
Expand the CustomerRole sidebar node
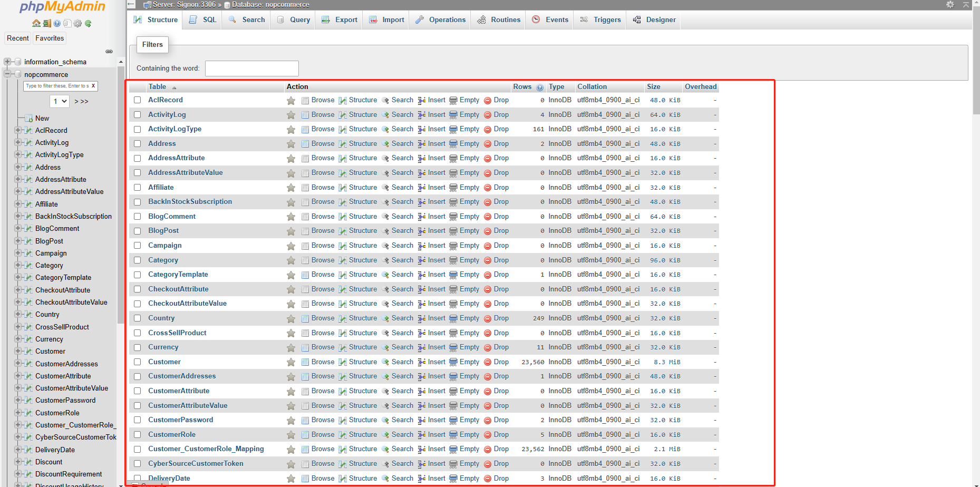(x=18, y=413)
